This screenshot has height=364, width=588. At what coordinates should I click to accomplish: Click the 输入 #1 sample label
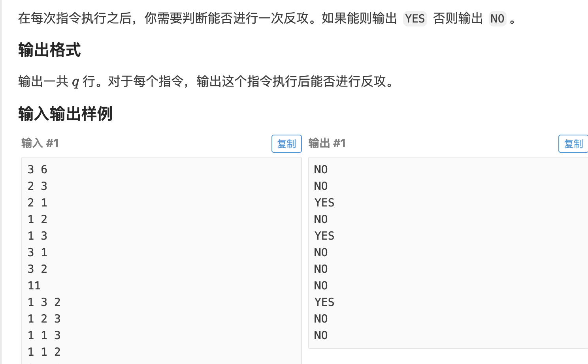(x=40, y=143)
